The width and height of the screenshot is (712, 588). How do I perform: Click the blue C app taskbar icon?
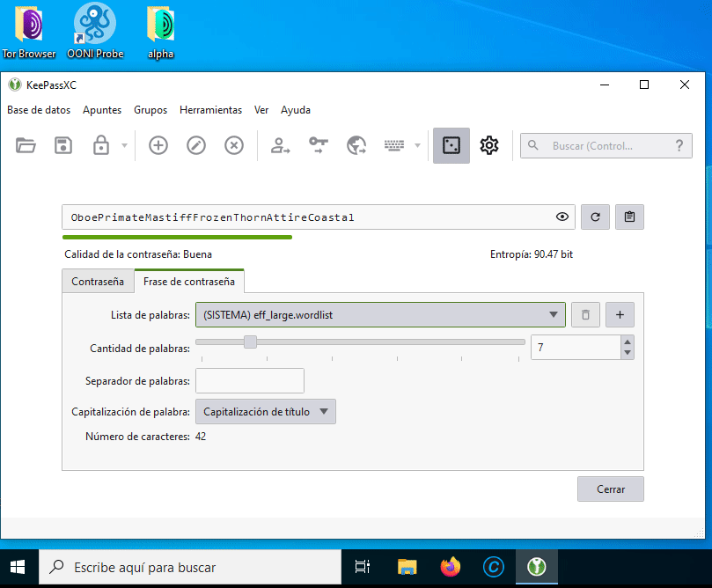point(494,567)
